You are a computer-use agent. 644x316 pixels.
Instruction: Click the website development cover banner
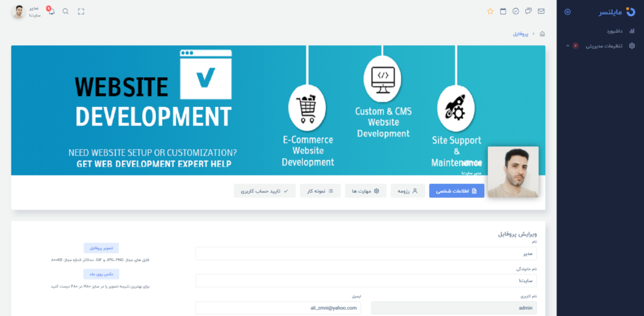pyautogui.click(x=278, y=110)
